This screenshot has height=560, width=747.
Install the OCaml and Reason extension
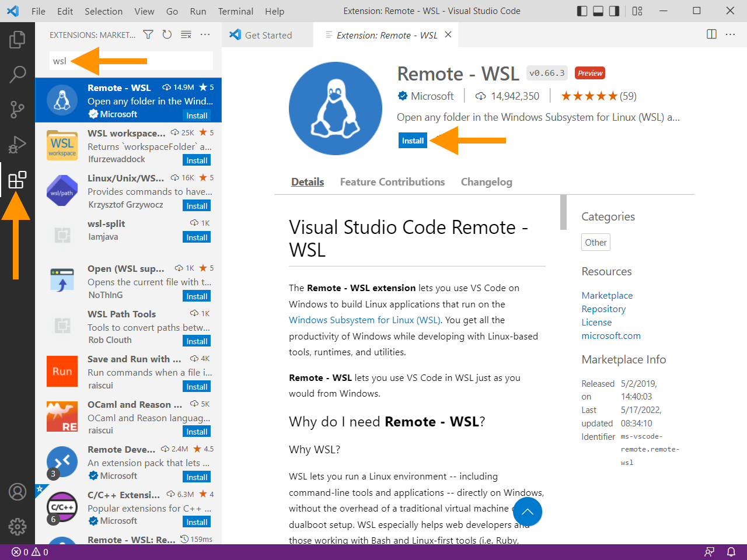point(197,432)
